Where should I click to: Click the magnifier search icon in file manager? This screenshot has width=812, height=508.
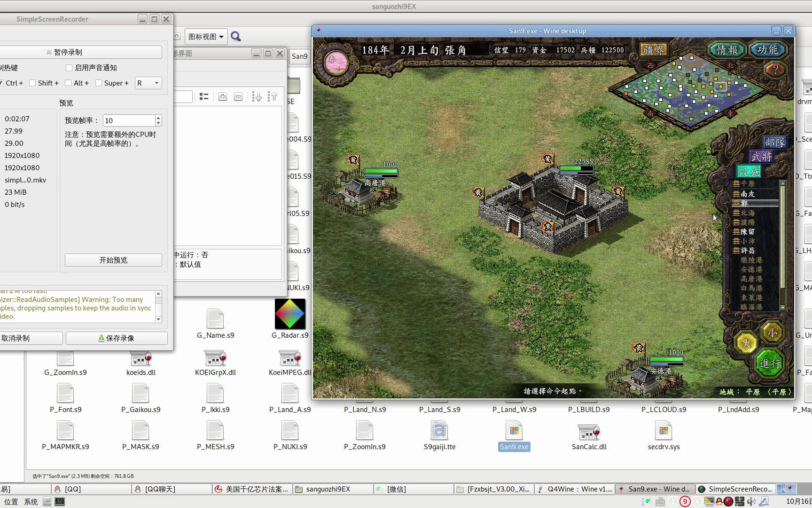(x=236, y=37)
